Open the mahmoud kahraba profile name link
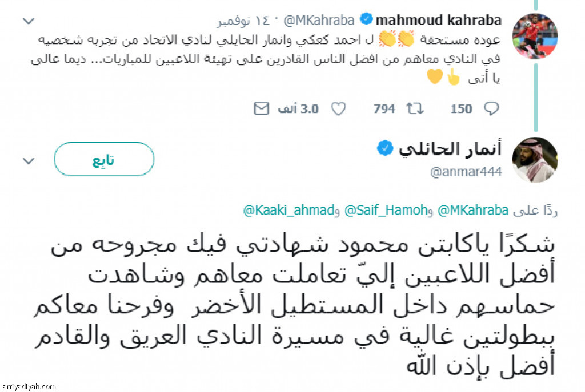Viewport: 585px width, 392px height. point(438,21)
